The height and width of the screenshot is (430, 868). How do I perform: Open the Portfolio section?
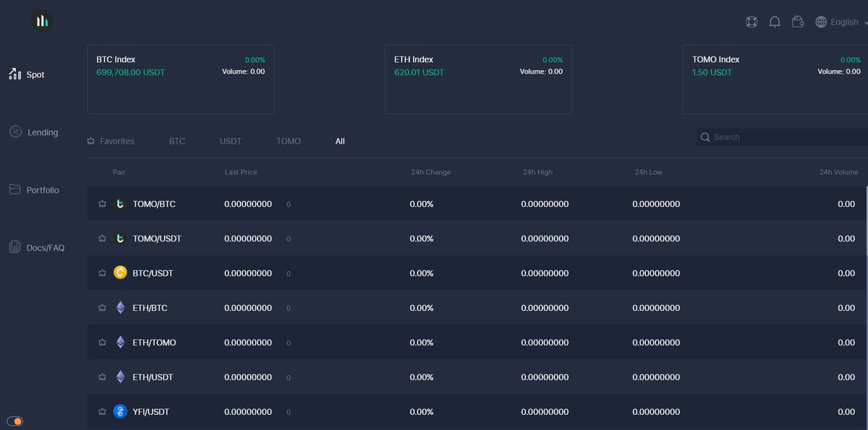pyautogui.click(x=34, y=190)
